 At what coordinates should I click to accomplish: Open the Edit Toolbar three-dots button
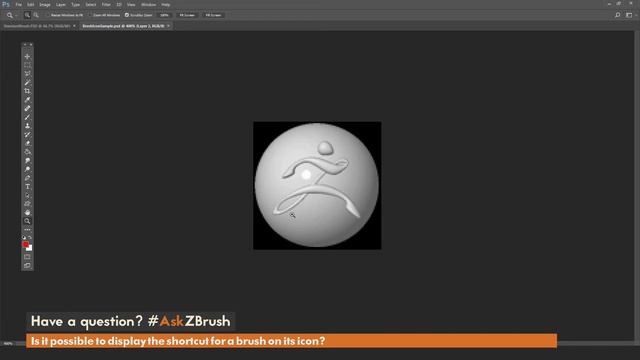27,229
